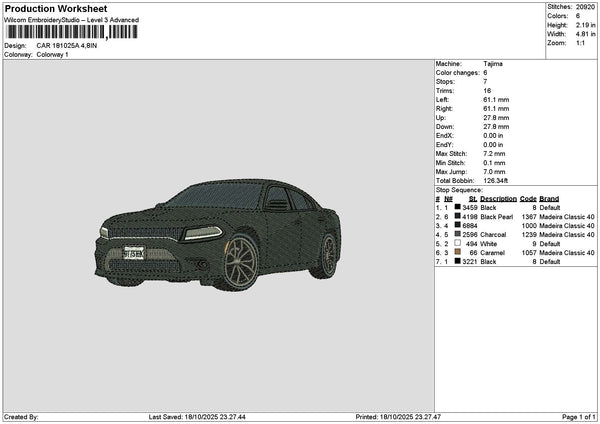This screenshot has height=424, width=600.
Task: Click the embroidered car design preview
Action: click(x=218, y=235)
